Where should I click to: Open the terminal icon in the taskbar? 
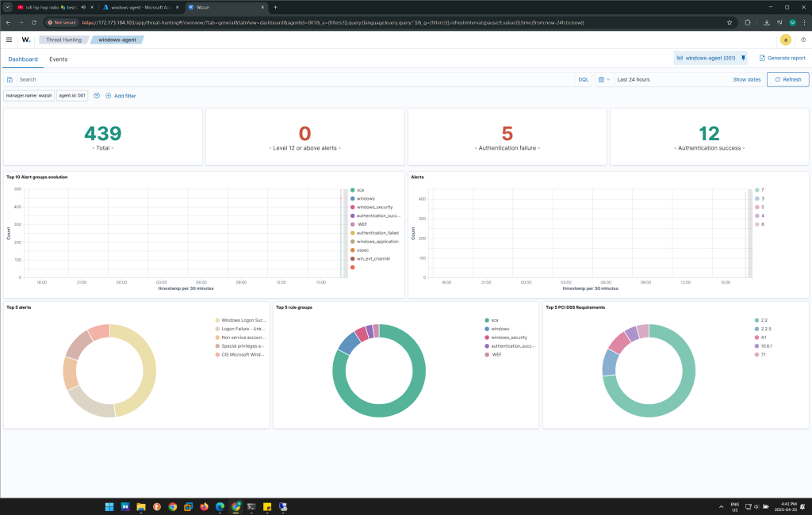pyautogui.click(x=251, y=507)
